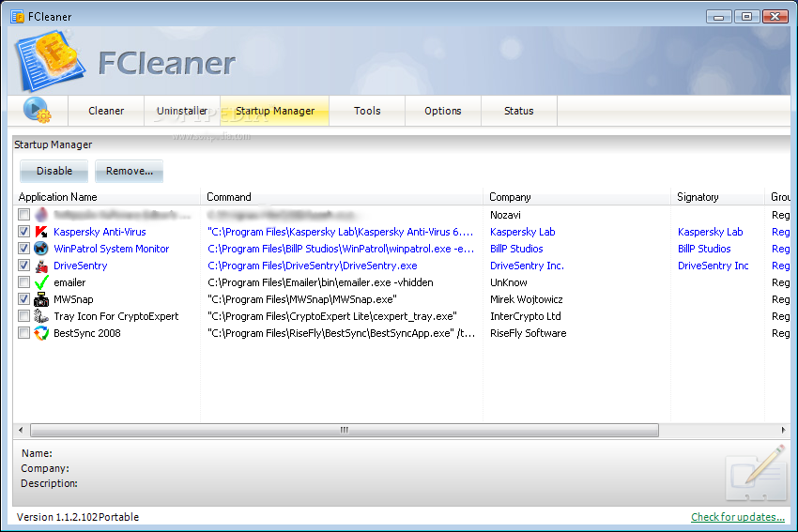
Task: Click the InterCrypto Ltd company cell
Action: point(525,316)
